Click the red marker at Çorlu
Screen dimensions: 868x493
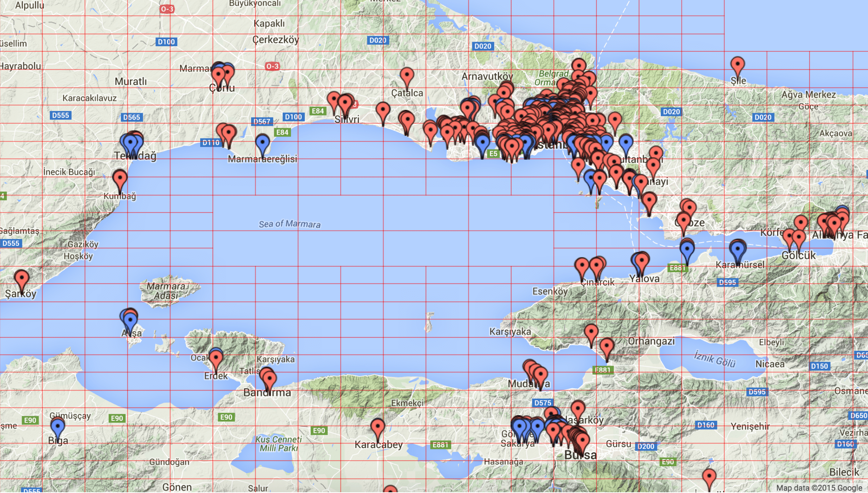click(x=218, y=74)
